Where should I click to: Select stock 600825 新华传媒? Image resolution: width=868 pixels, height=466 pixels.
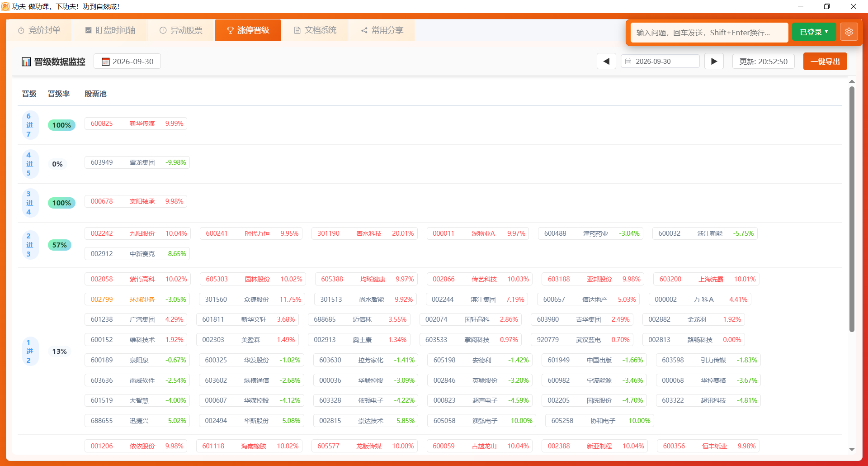tap(136, 124)
